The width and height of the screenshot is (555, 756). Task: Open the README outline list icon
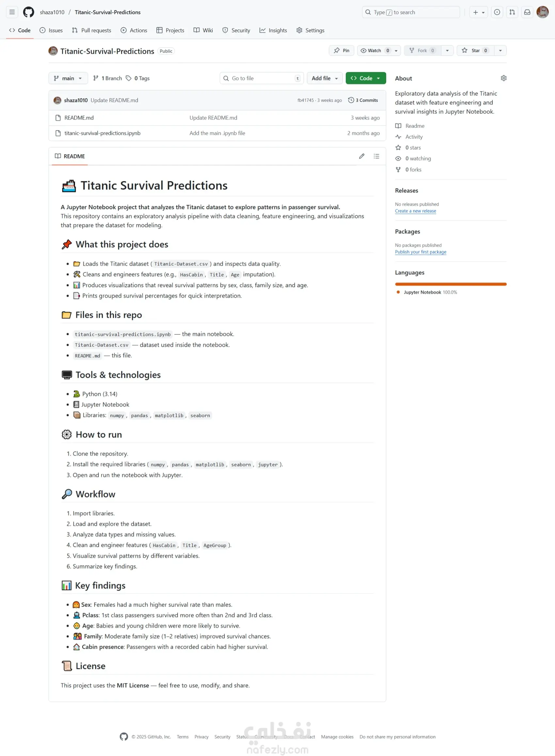click(x=376, y=156)
